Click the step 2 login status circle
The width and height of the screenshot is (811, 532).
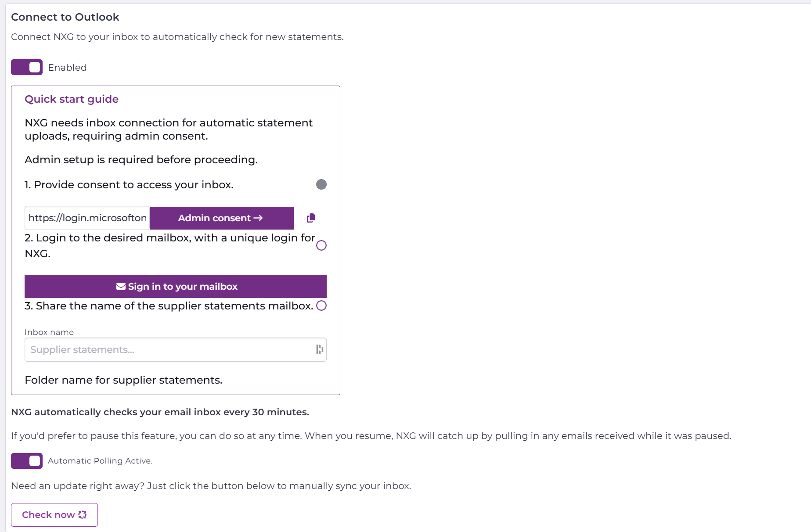tap(321, 245)
